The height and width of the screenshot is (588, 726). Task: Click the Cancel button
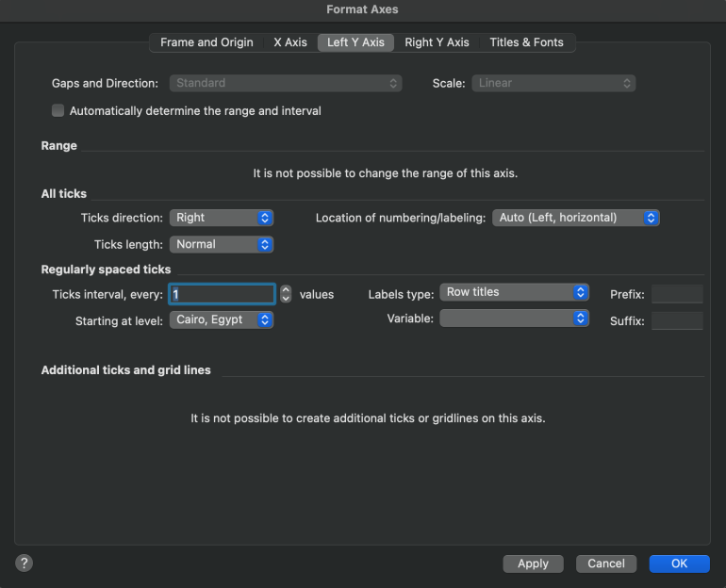tap(605, 563)
